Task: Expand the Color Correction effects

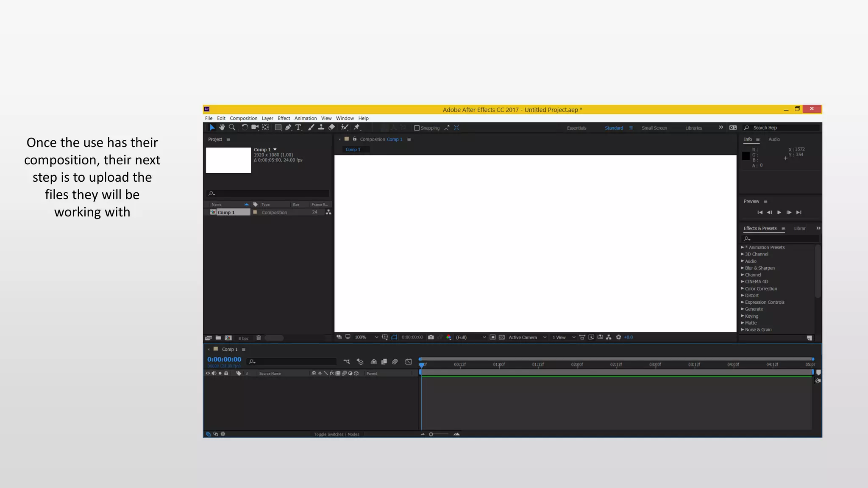Action: tap(743, 288)
